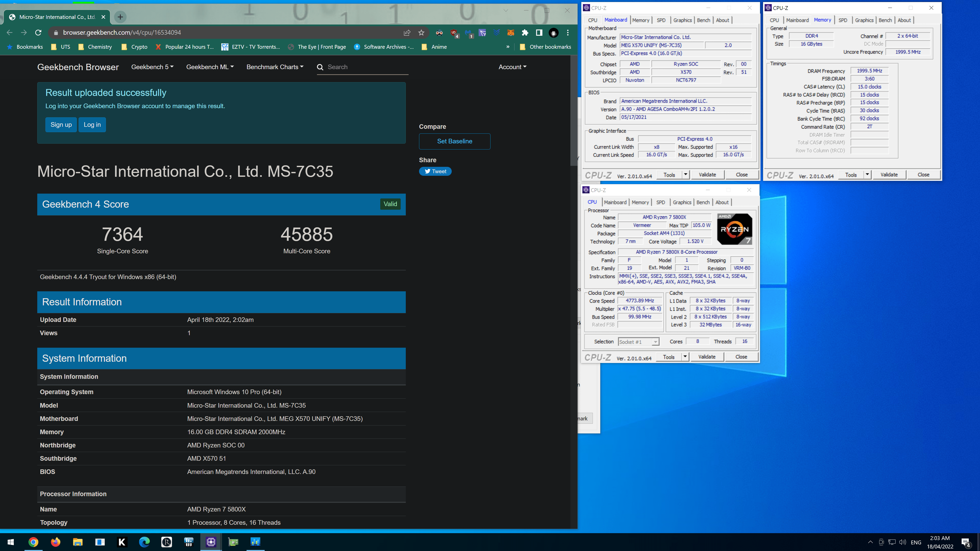Click the share page icon in address bar

click(x=407, y=33)
